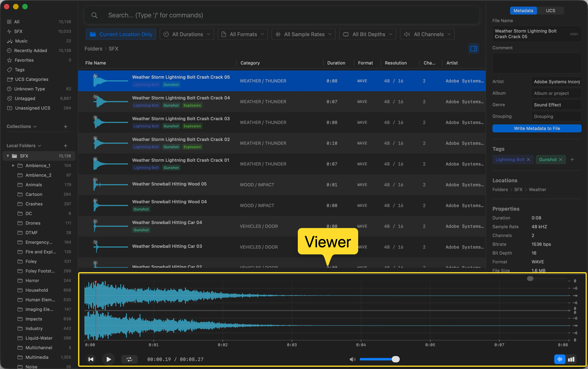Open the SFX library section

39,31
